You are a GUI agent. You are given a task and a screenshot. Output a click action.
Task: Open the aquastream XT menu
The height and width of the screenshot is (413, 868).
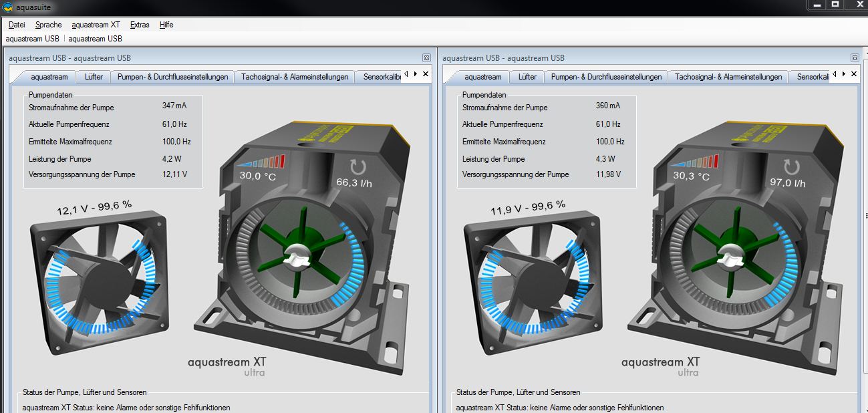click(x=96, y=25)
